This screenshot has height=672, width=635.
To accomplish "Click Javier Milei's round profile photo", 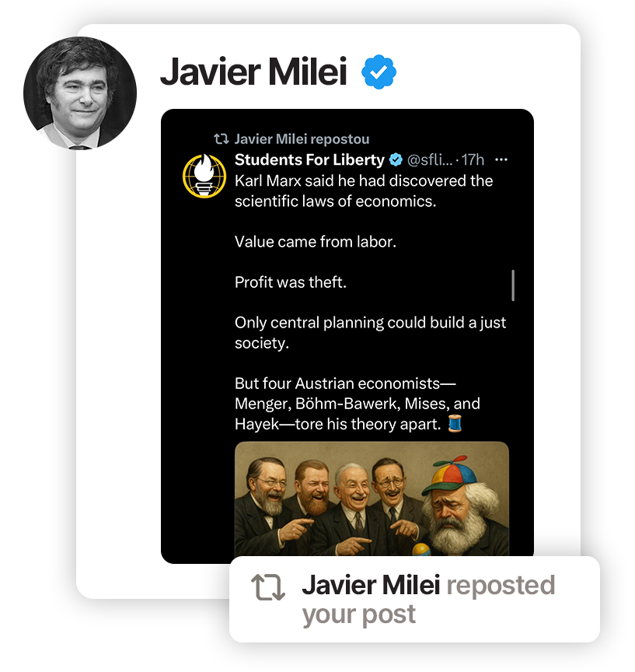I will point(80,93).
